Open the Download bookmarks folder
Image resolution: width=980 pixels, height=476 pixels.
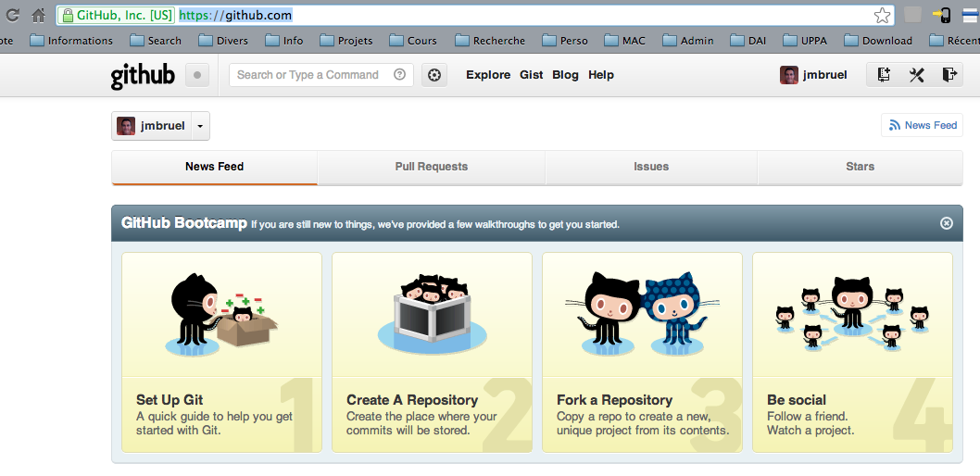[878, 41]
